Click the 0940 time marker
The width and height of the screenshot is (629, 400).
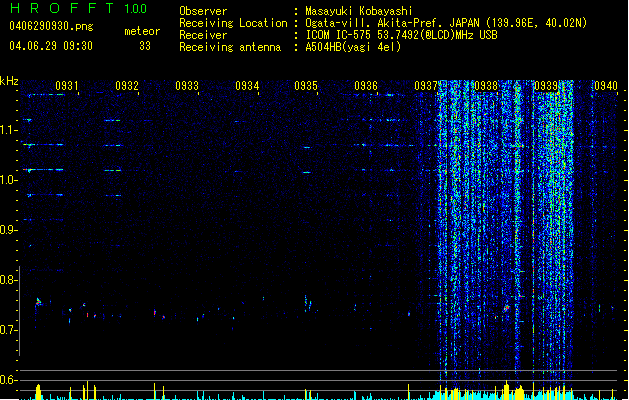point(606,85)
